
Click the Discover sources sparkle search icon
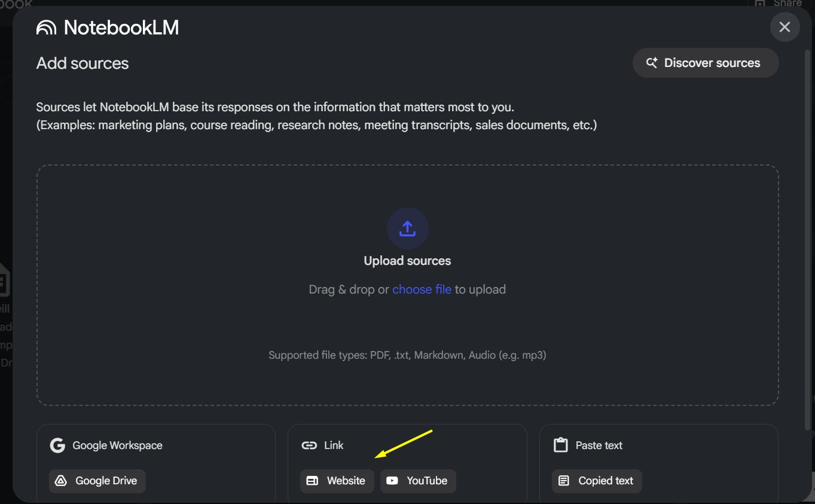[x=652, y=63]
